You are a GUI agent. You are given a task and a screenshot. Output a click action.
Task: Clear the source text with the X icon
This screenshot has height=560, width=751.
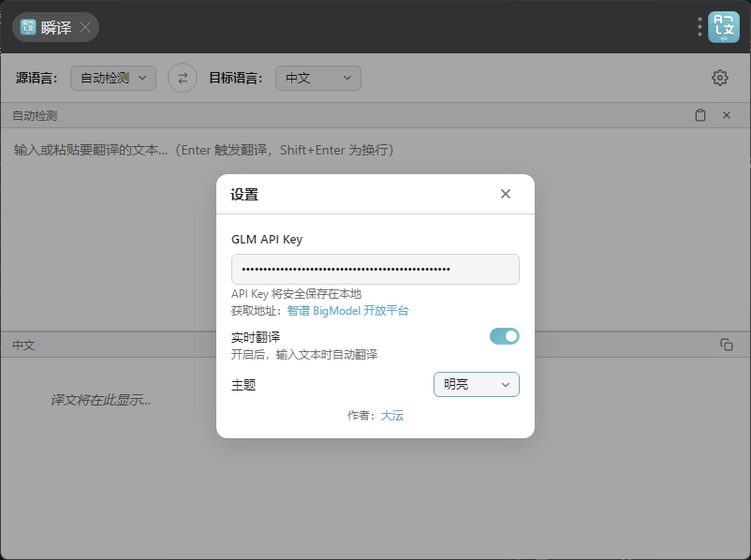pyautogui.click(x=726, y=115)
